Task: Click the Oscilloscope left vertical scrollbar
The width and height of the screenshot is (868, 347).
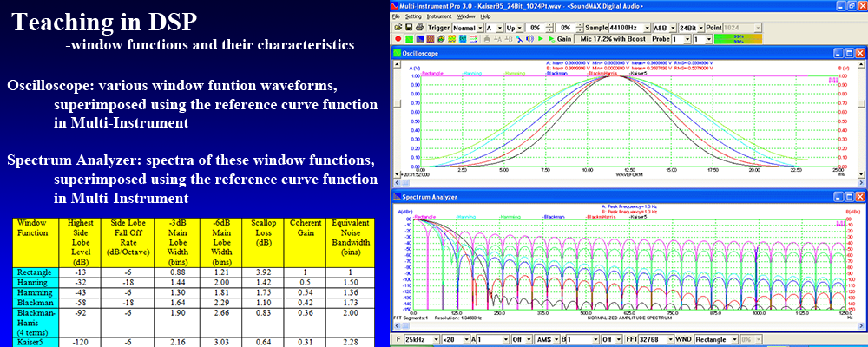Action: [396, 119]
